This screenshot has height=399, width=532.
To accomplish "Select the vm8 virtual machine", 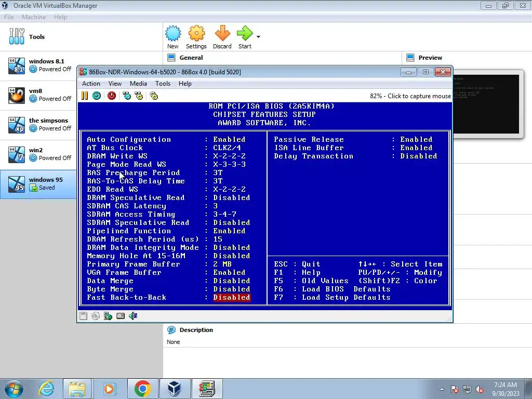I will click(38, 96).
